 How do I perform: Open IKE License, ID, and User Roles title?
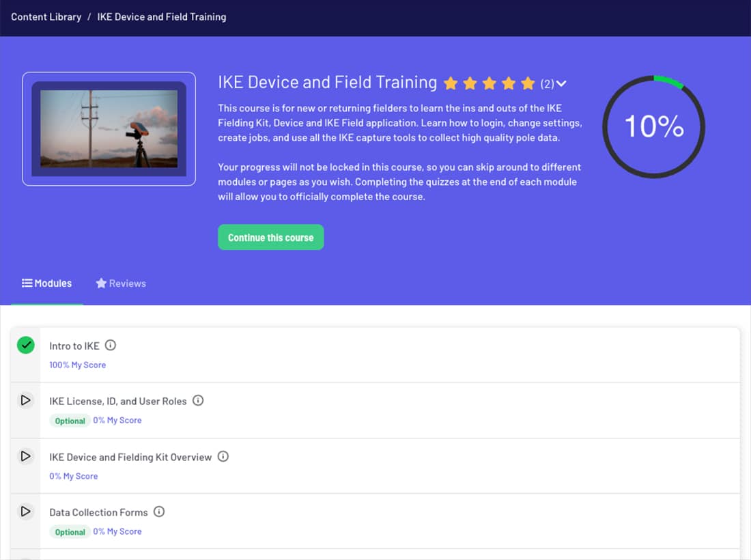coord(118,402)
